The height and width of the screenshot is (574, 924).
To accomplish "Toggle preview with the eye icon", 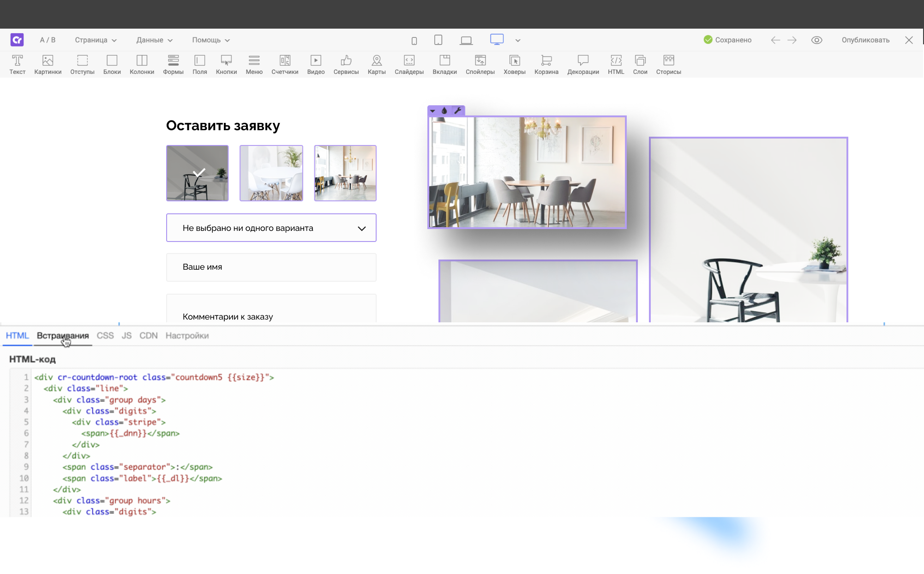I will 816,40.
